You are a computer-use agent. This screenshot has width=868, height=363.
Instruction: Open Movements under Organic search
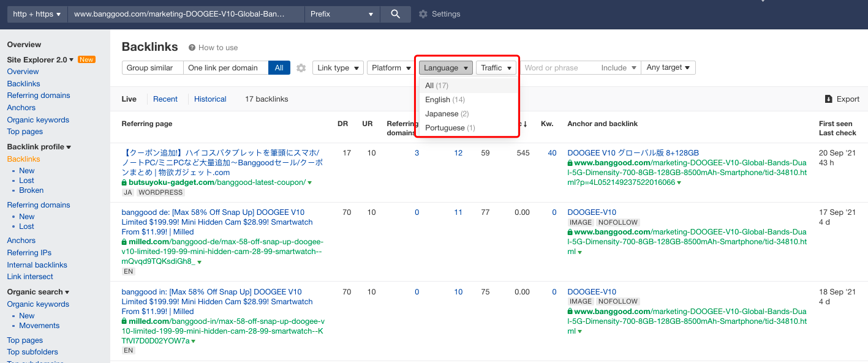[x=39, y=326]
